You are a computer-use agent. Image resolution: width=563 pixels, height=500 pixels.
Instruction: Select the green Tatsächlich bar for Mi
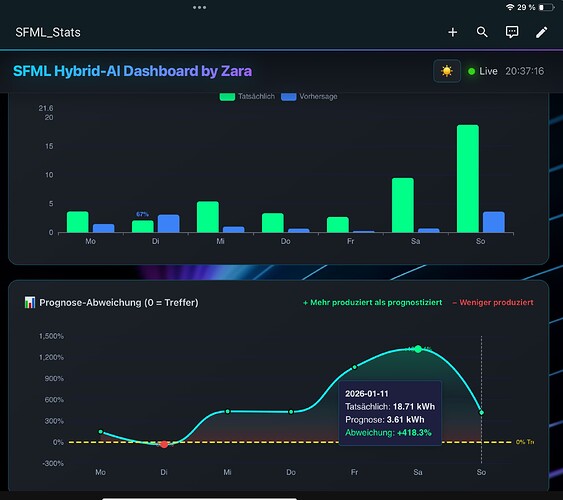[208, 217]
